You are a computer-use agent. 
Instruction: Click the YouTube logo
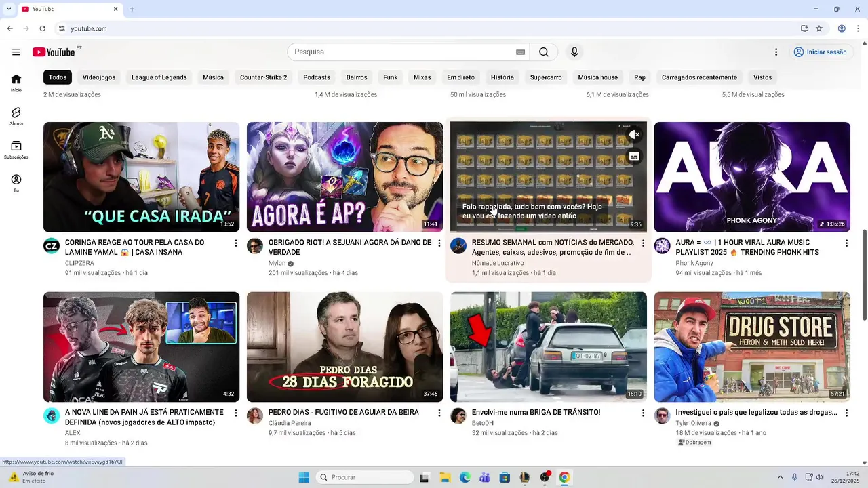coord(54,52)
